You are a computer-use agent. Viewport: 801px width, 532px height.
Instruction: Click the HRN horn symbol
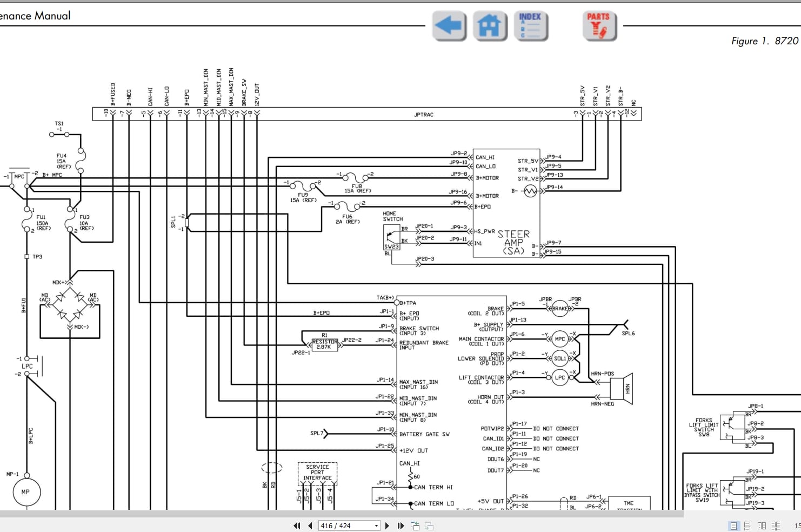(x=621, y=388)
